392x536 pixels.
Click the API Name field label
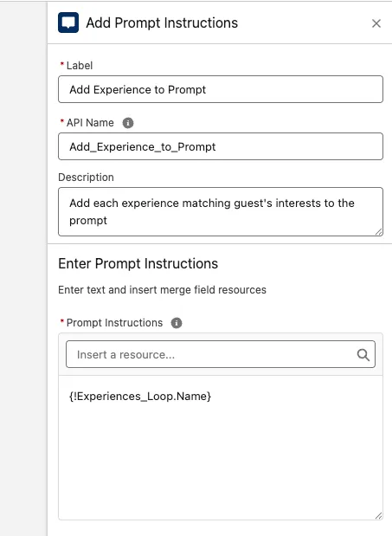pyautogui.click(x=90, y=122)
